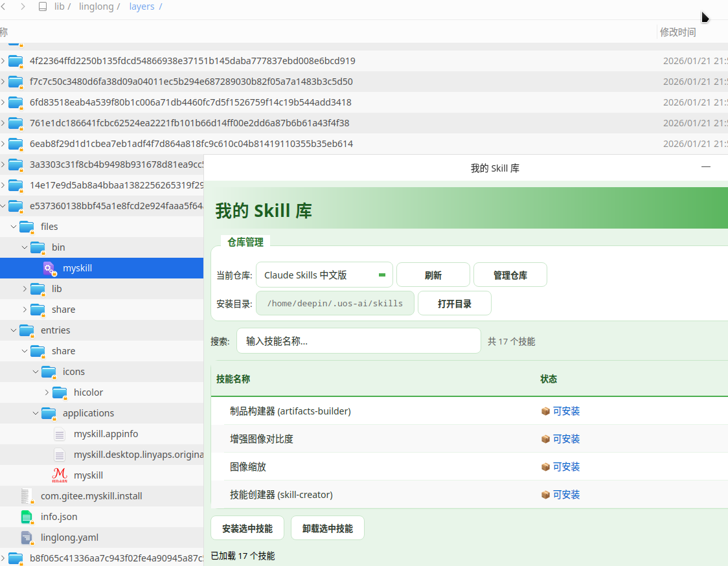Click the forward navigation arrow in file manager
This screenshot has height=566, width=728.
23,6
